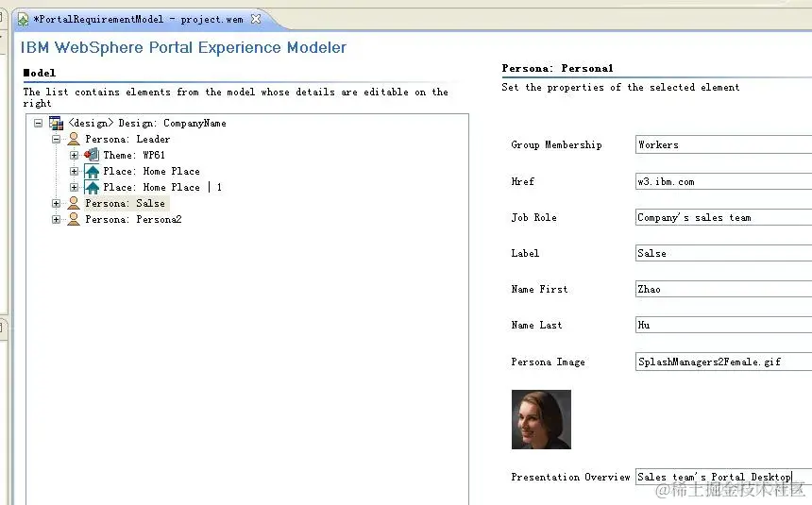The image size is (812, 505).
Task: Select the Persona: Salse tree row
Action: pyautogui.click(x=126, y=204)
